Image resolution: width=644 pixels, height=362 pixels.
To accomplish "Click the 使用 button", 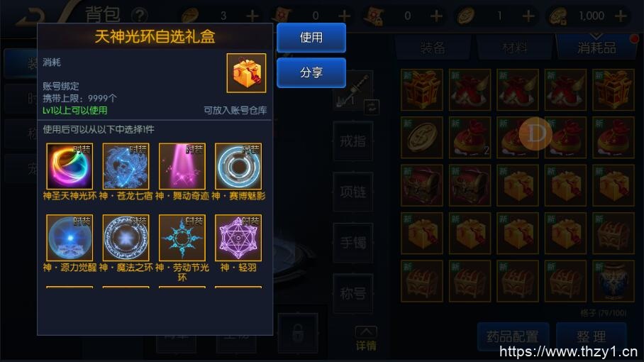I will (311, 38).
